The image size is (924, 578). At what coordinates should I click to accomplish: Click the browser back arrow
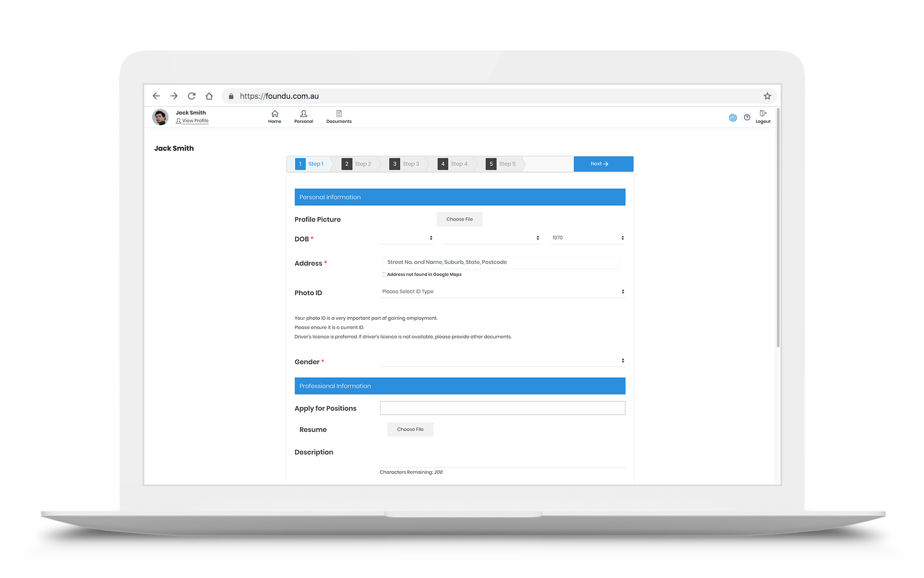156,96
